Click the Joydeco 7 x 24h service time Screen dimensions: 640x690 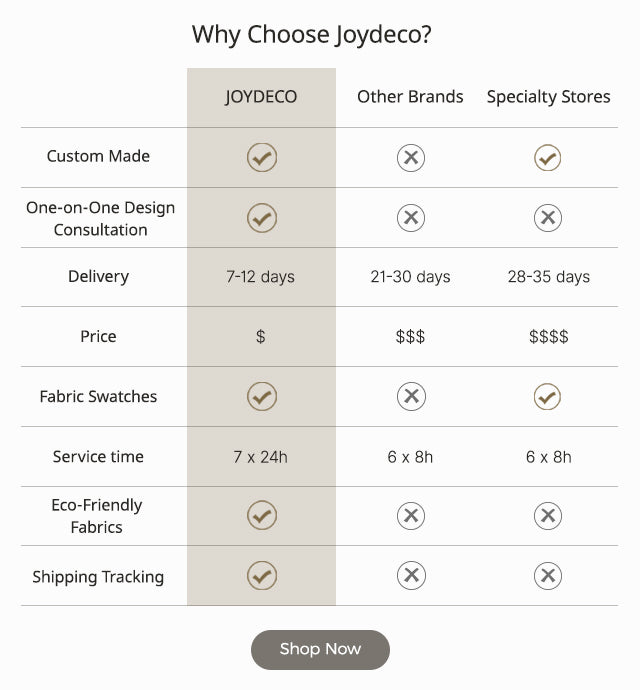tap(260, 457)
